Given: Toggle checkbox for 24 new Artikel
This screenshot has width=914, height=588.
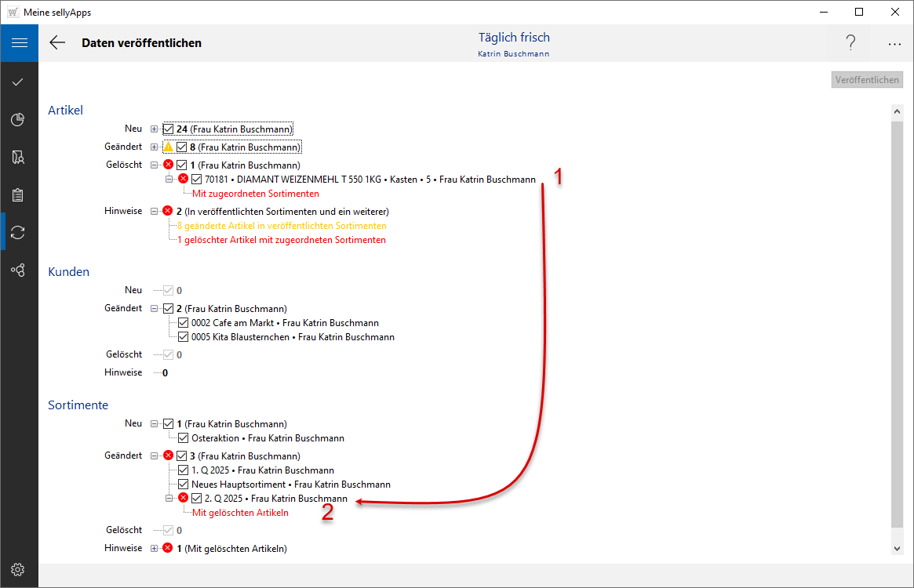Looking at the screenshot, I should tap(169, 129).
